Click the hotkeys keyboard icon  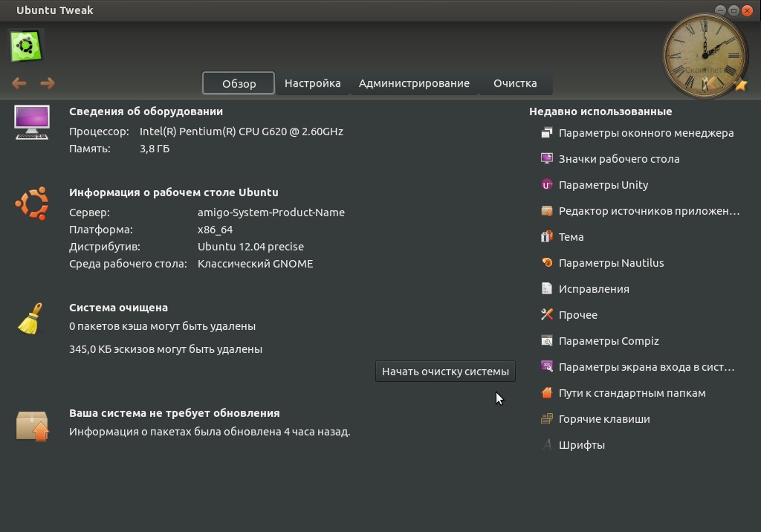(x=547, y=419)
